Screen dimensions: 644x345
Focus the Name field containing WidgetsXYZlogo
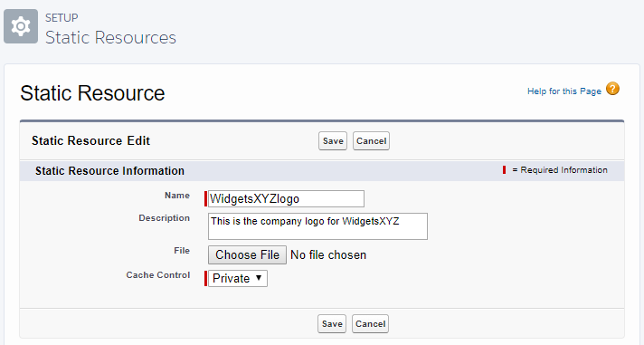coord(286,199)
